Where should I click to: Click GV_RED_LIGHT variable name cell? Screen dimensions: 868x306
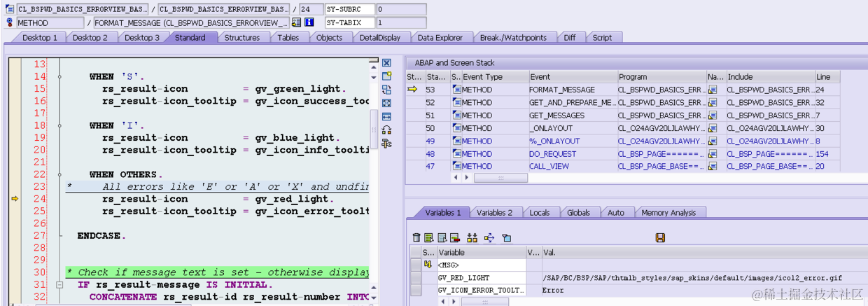(x=481, y=277)
